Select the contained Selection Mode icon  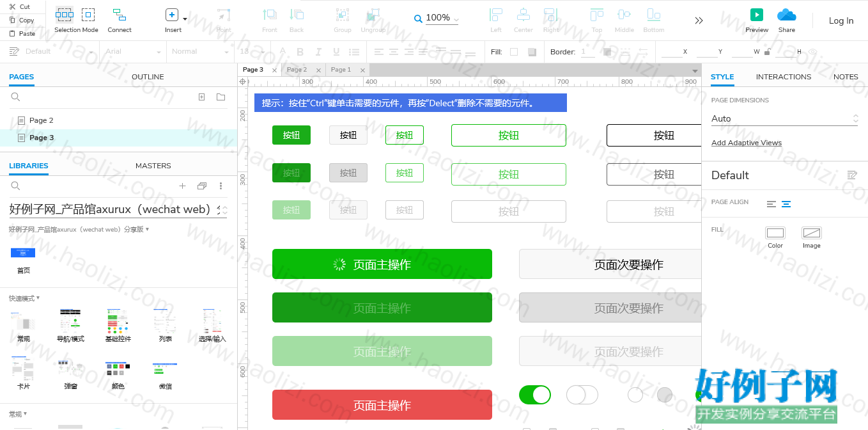click(x=88, y=14)
